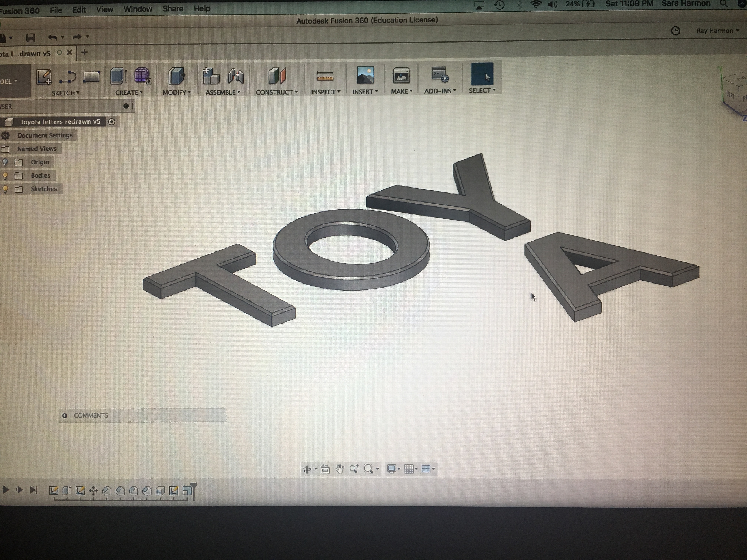This screenshot has height=560, width=747.
Task: Click the Offset Plane construct icon
Action: (x=277, y=76)
